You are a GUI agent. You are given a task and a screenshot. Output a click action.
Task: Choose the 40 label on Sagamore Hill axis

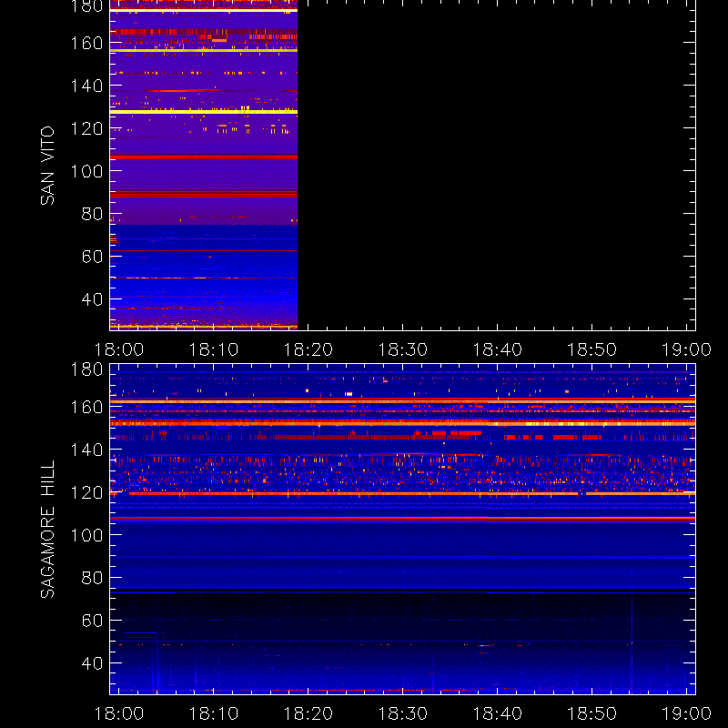coord(92,663)
